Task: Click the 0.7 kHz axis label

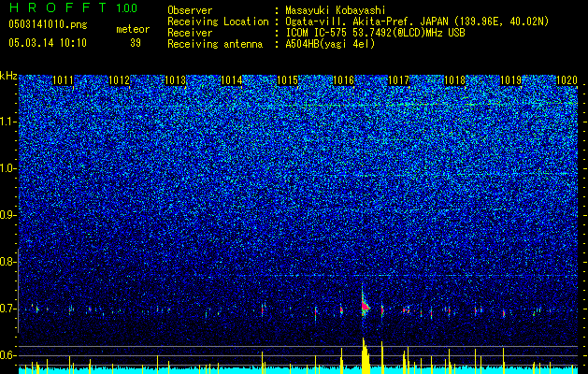Action: pyautogui.click(x=8, y=309)
